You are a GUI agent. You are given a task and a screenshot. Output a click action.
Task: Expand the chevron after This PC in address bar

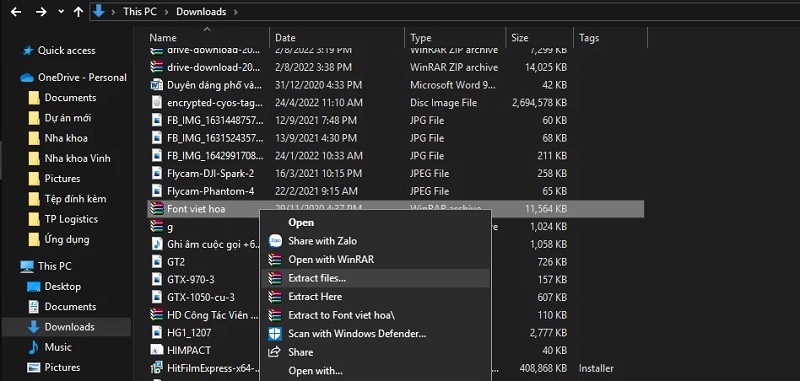click(166, 12)
